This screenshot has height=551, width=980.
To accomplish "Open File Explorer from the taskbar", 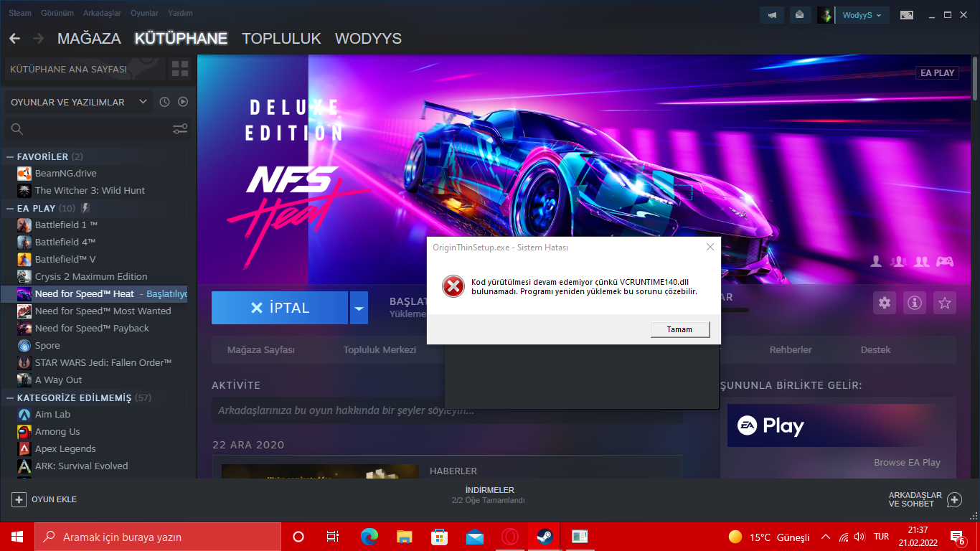I will pyautogui.click(x=405, y=537).
